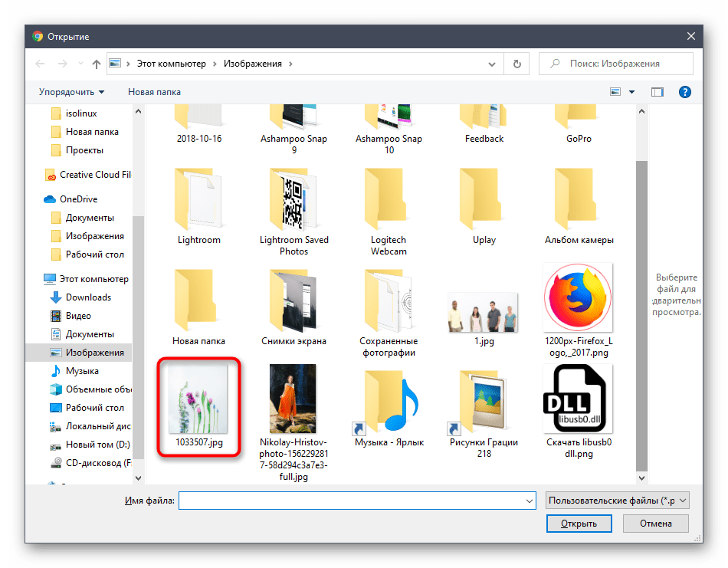This screenshot has width=728, height=568.
Task: Toggle the preview pane icon
Action: tap(657, 92)
